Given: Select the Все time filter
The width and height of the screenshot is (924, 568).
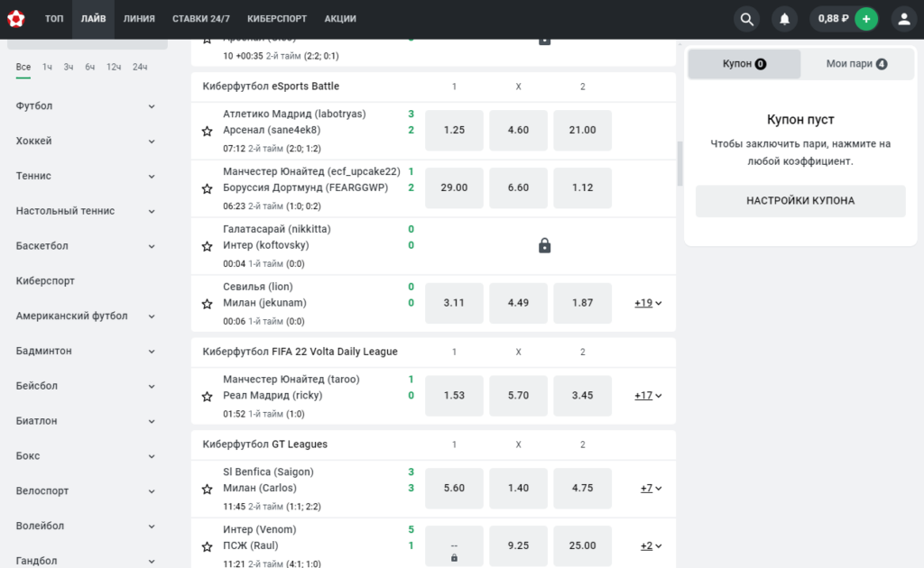Looking at the screenshot, I should [23, 67].
